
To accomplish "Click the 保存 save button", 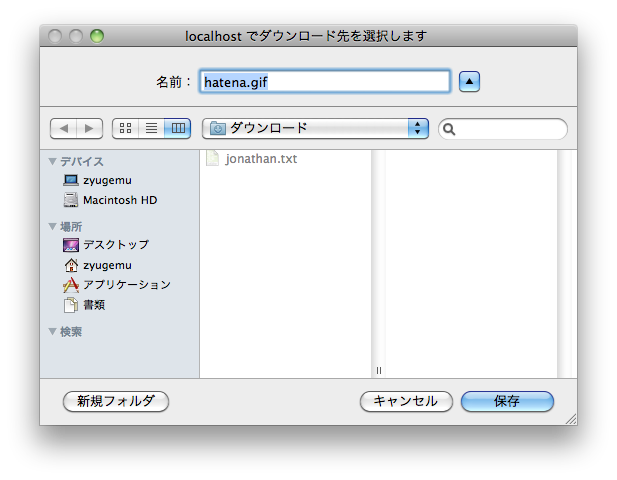I will point(507,401).
